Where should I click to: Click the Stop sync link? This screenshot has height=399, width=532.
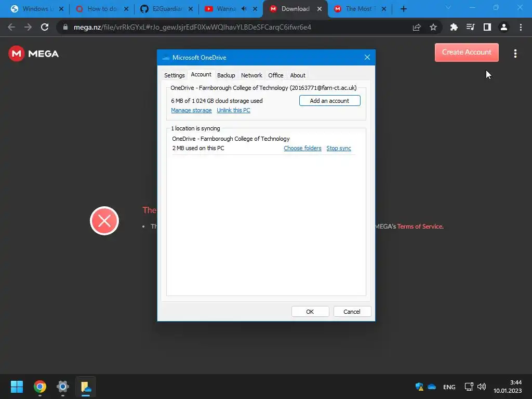339,148
